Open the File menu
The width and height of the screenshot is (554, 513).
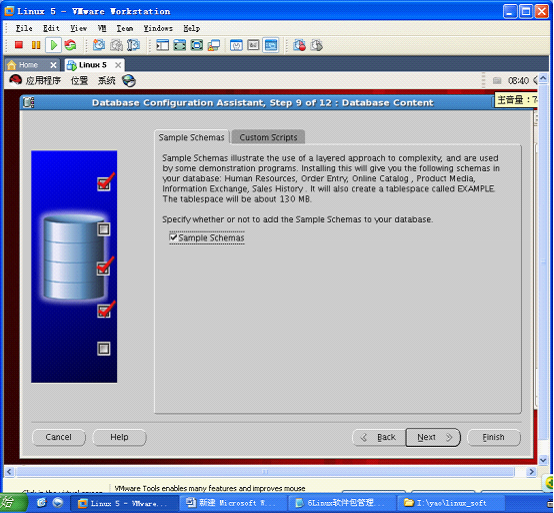point(24,28)
